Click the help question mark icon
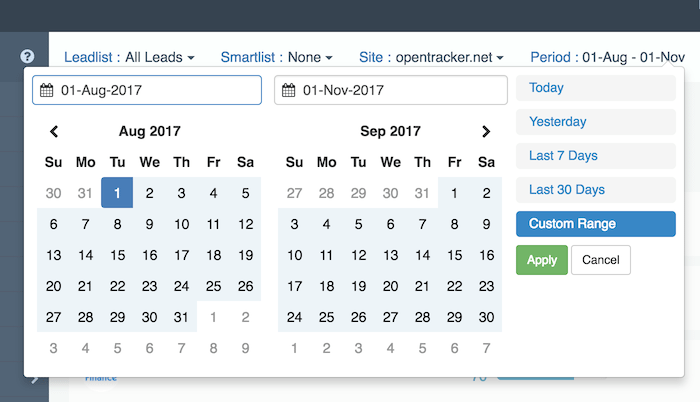Screen dimensions: 700x402 tap(27, 57)
